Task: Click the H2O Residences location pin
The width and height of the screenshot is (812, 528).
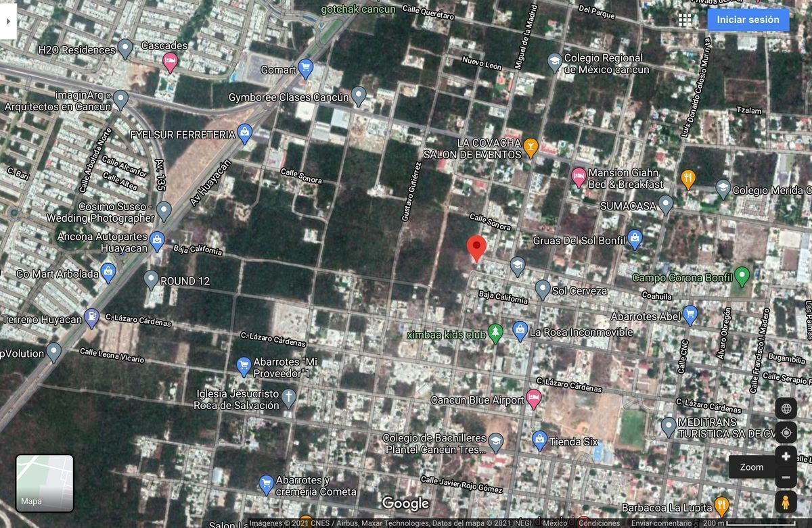Action: click(125, 49)
